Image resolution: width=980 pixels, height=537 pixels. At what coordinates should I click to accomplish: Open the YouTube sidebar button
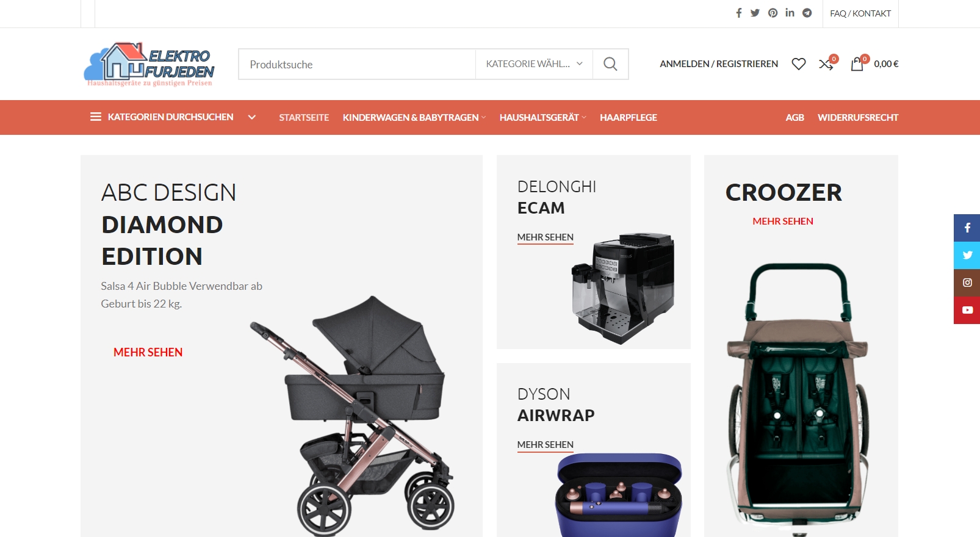pyautogui.click(x=967, y=310)
